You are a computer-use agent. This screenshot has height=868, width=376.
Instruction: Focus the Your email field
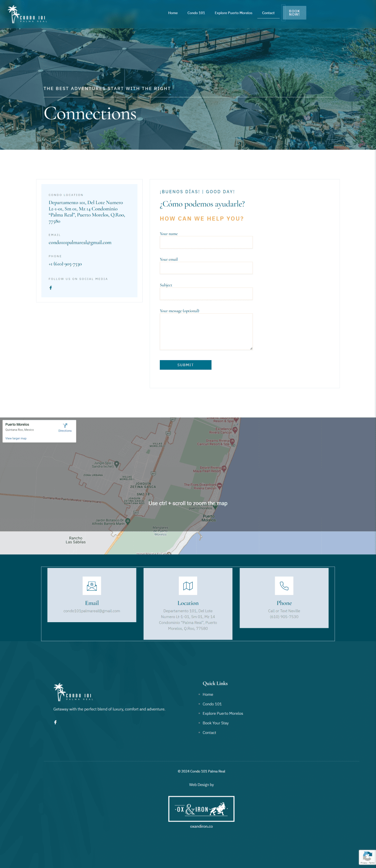[206, 268]
